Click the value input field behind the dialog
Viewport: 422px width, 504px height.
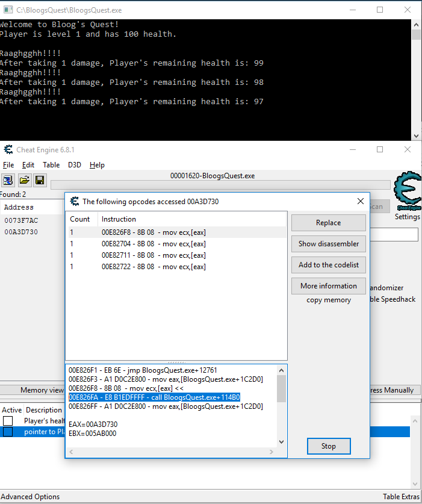click(x=394, y=235)
